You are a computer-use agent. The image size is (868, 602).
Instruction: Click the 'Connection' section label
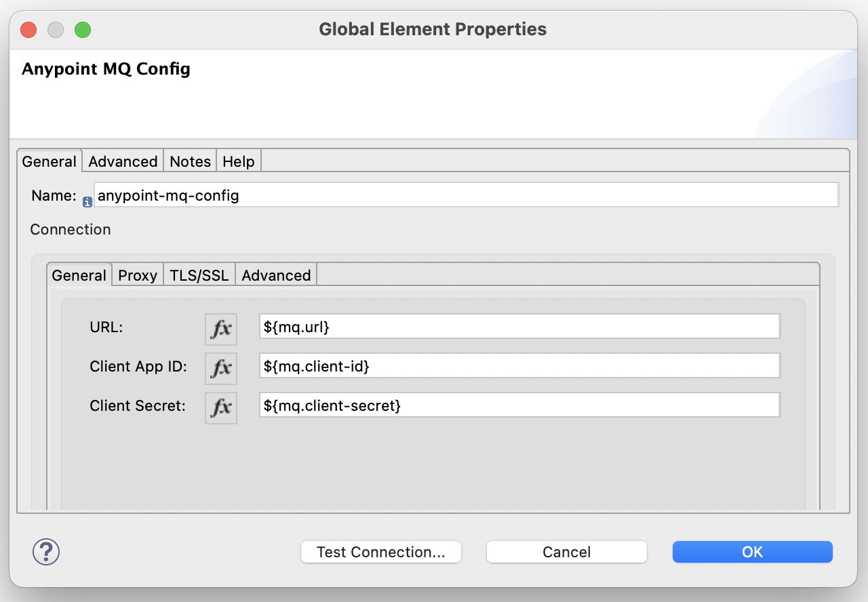[x=71, y=229]
